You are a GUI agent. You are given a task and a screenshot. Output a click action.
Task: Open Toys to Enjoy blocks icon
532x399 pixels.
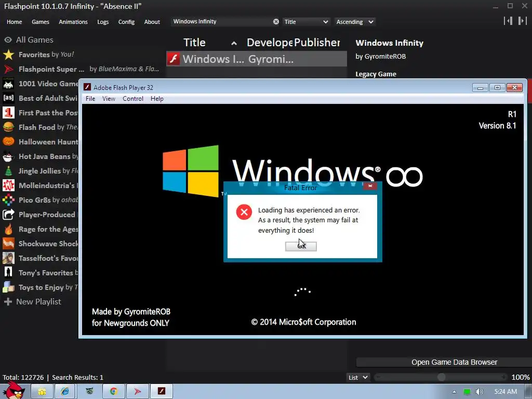click(8, 287)
